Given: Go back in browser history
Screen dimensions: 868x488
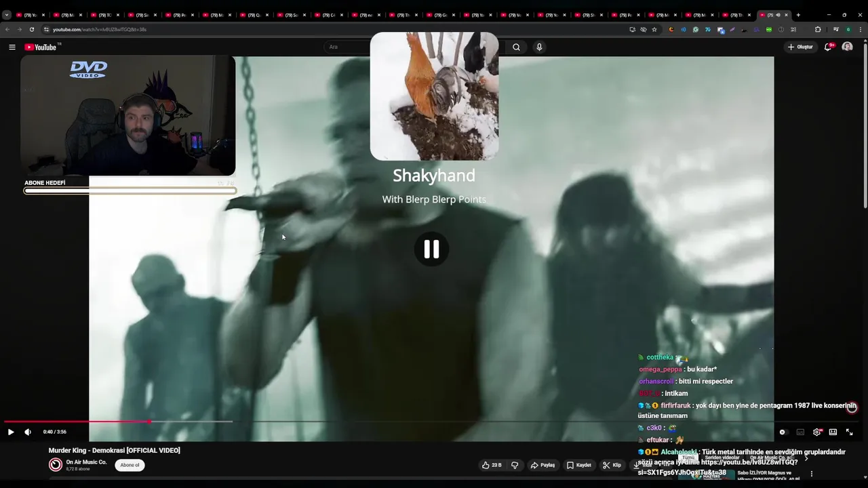Looking at the screenshot, I should 7,29.
